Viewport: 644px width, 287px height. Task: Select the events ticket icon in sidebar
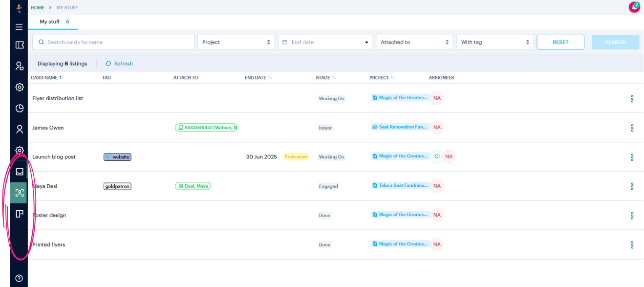pos(19,44)
